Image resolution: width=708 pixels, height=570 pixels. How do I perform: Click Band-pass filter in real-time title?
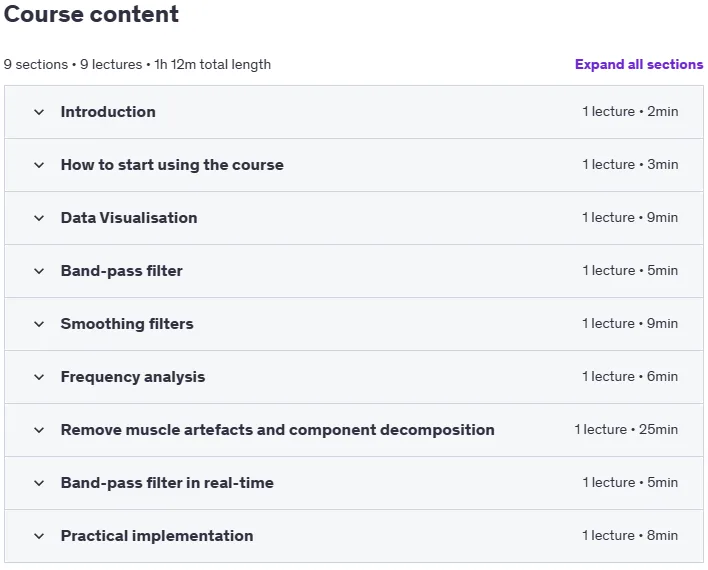click(x=167, y=482)
